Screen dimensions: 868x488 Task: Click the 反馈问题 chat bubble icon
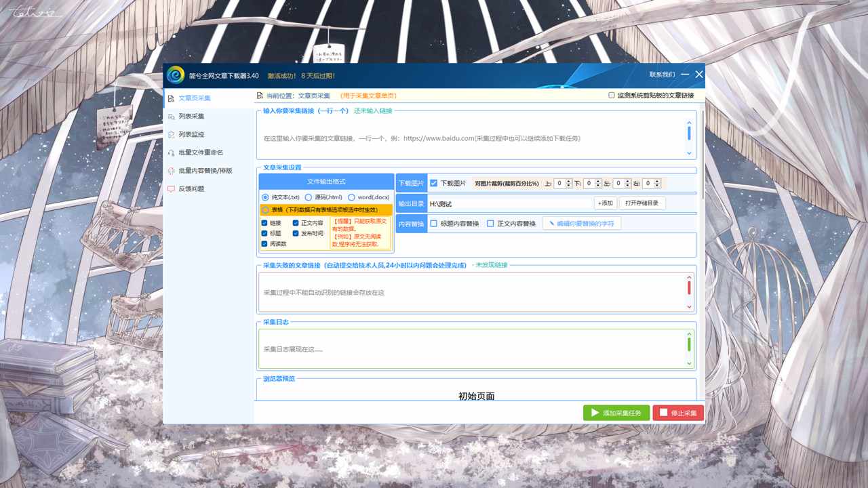coord(172,189)
